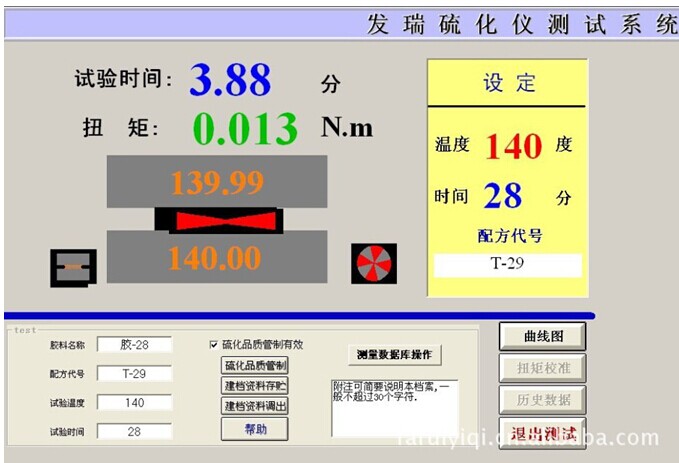Click the T-29 field in 设定 panel
This screenshot has height=463, width=679.
point(507,265)
